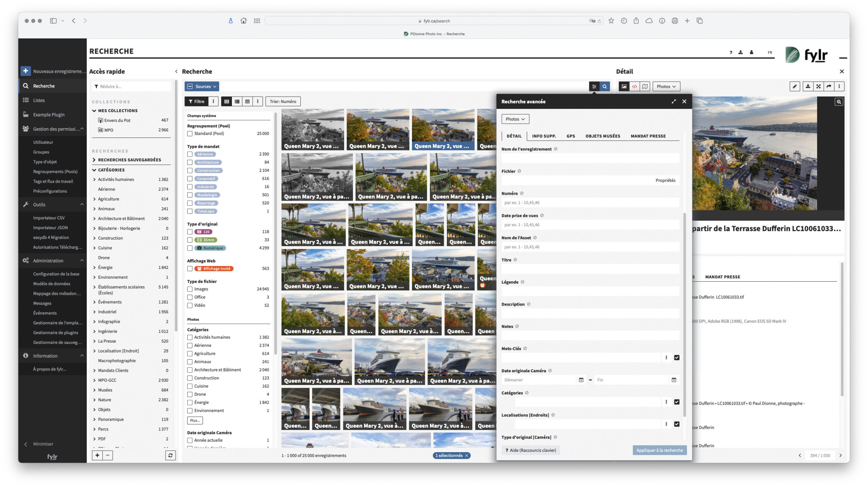Click Plus... to show more categories
This screenshot has width=868, height=487.
(195, 420)
